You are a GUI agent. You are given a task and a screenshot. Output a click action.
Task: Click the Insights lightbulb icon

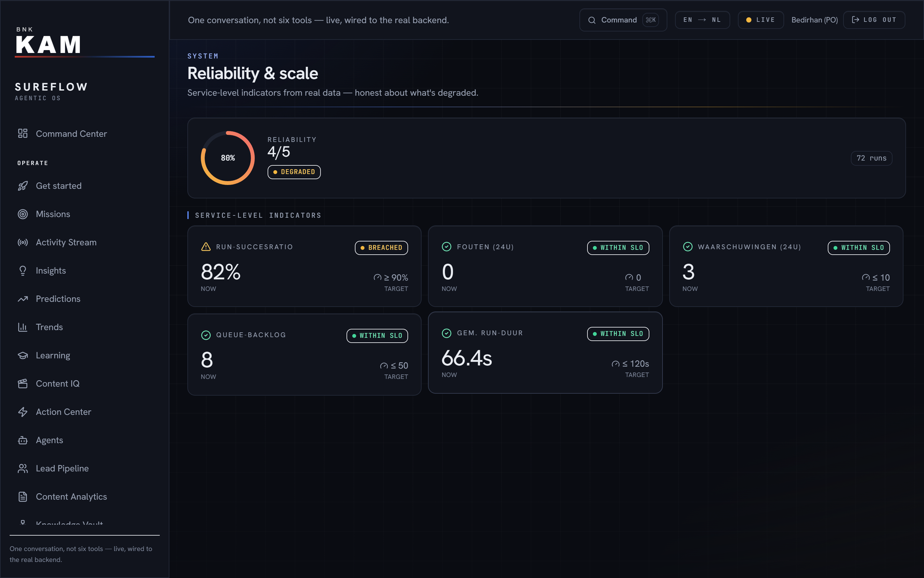click(x=23, y=271)
